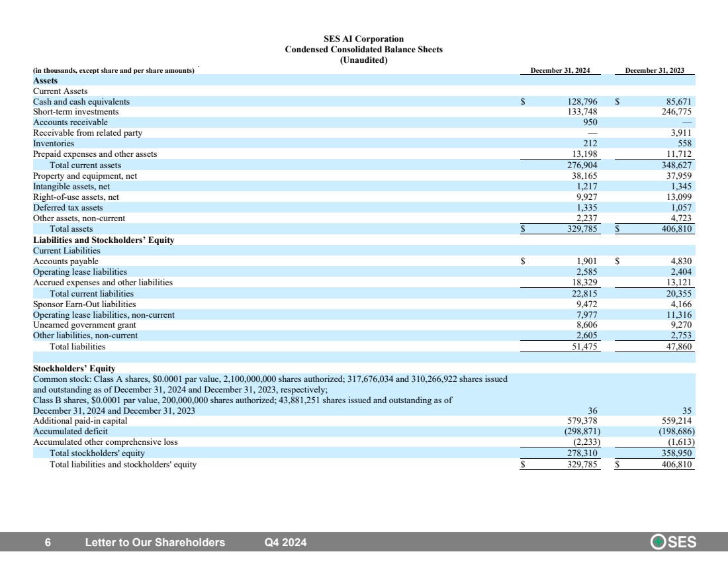728x562 pixels.
Task: Select the 47,860 total liabilities value
Action: pyautogui.click(x=679, y=347)
